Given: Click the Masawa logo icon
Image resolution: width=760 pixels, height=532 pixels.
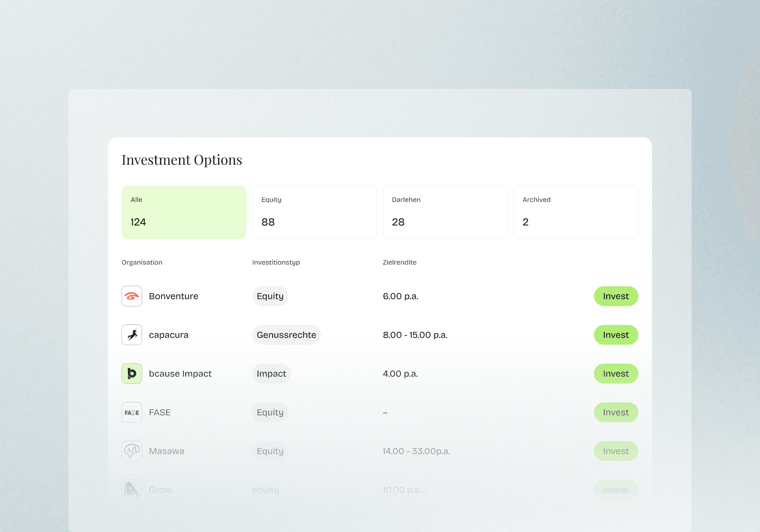Looking at the screenshot, I should tap(132, 451).
